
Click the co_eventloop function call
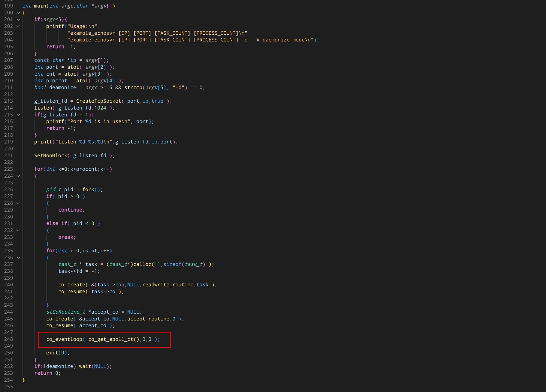coord(64,339)
